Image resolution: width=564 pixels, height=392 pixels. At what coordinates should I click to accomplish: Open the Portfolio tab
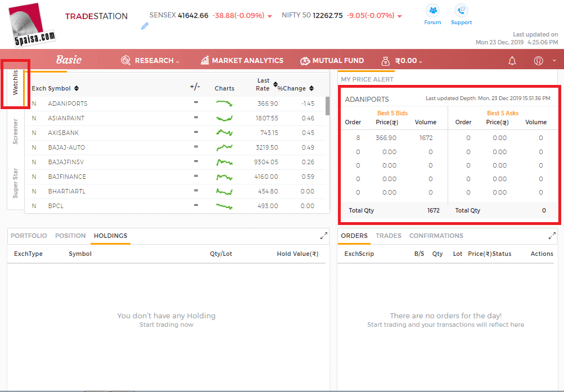pos(29,236)
